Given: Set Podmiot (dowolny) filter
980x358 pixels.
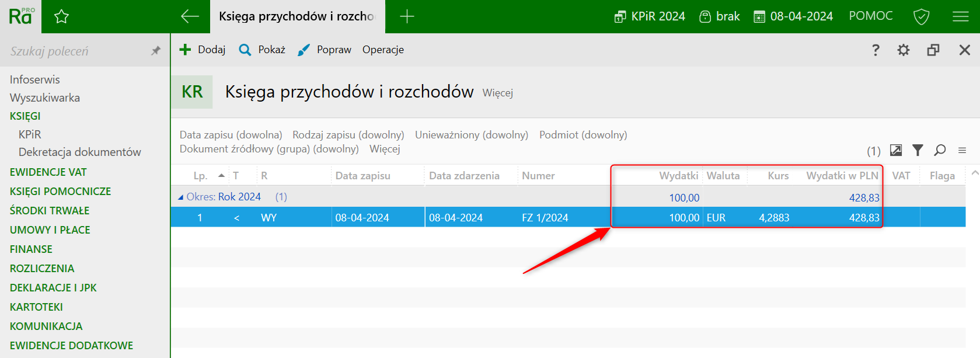Looking at the screenshot, I should [583, 135].
